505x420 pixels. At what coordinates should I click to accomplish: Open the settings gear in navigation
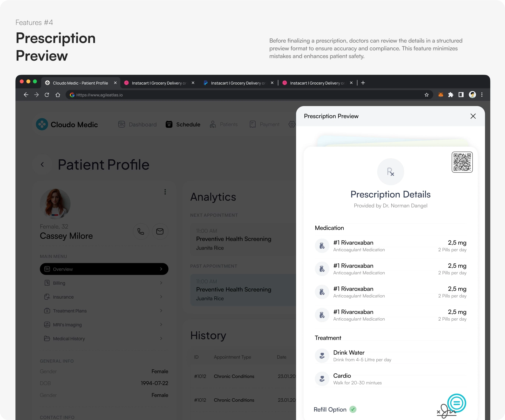(292, 124)
